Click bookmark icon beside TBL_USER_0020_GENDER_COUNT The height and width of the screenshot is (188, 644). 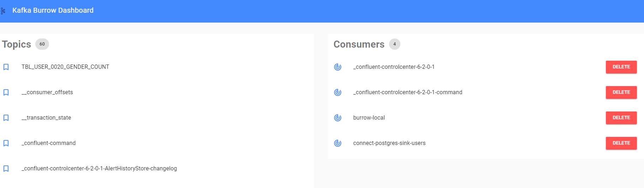pyautogui.click(x=6, y=67)
